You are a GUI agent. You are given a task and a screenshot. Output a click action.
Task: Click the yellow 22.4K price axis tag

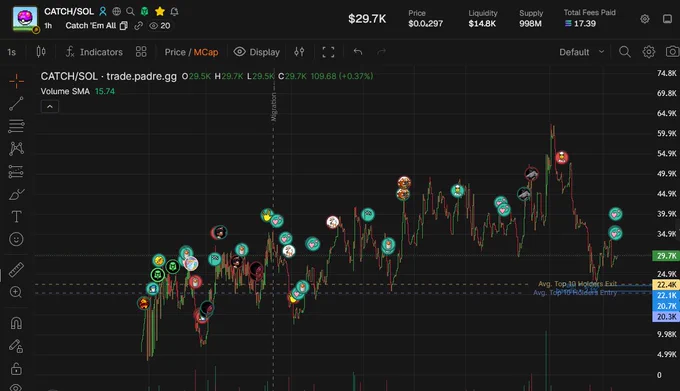click(666, 285)
